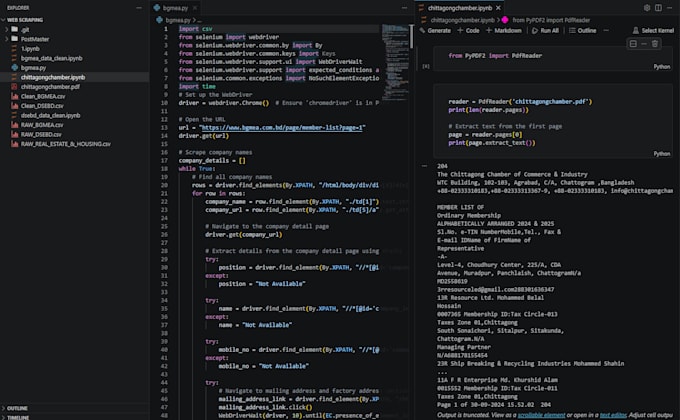Viewport: 680px width, 420px height.
Task: Select chittagongchamber.ipynb in explorer
Action: (52, 77)
